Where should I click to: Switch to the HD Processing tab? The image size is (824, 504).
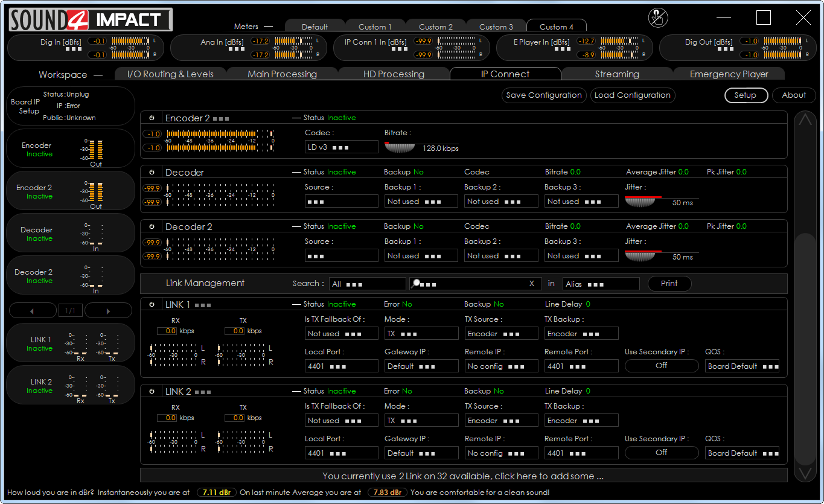pos(394,74)
